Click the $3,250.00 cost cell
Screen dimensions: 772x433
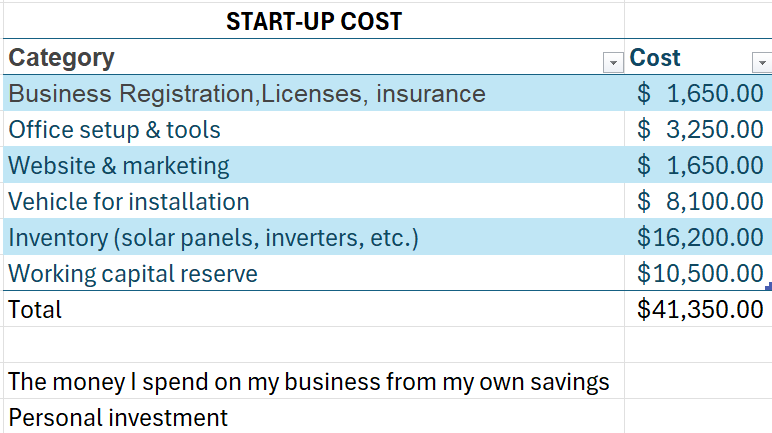point(699,130)
